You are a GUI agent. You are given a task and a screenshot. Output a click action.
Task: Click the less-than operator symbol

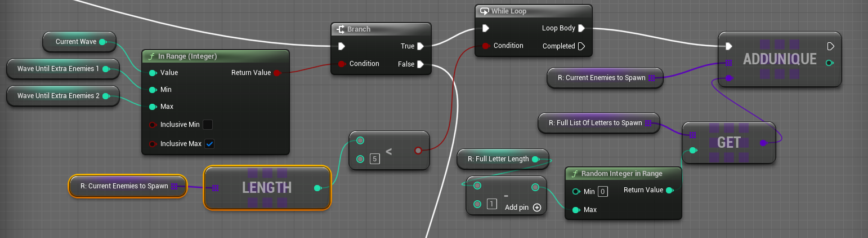pyautogui.click(x=389, y=151)
